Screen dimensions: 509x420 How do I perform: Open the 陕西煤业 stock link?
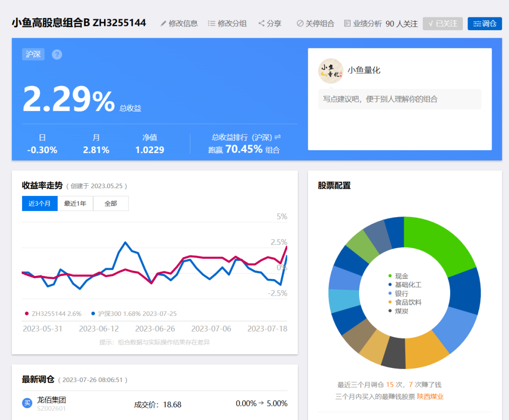click(x=430, y=396)
